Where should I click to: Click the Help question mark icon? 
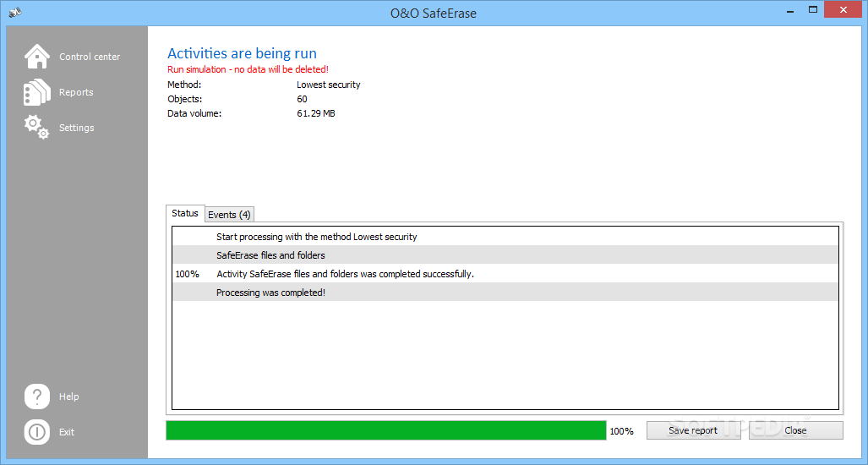point(37,397)
